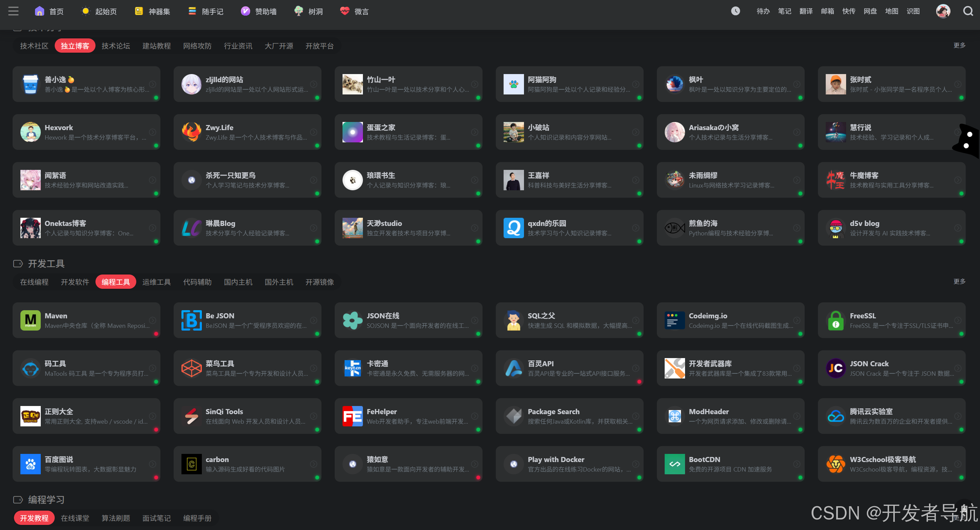
Task: Open 神器集 in the top navigation
Action: point(152,12)
